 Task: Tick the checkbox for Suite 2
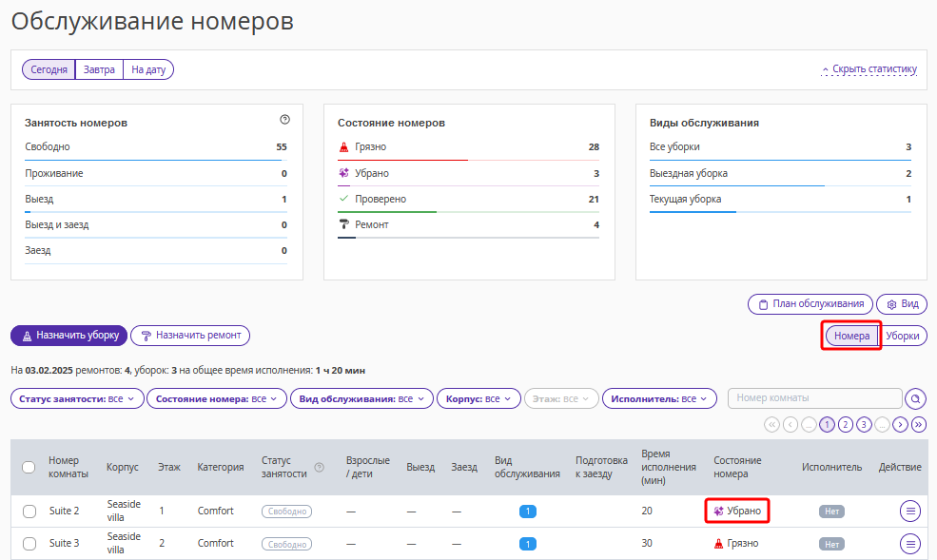point(29,512)
